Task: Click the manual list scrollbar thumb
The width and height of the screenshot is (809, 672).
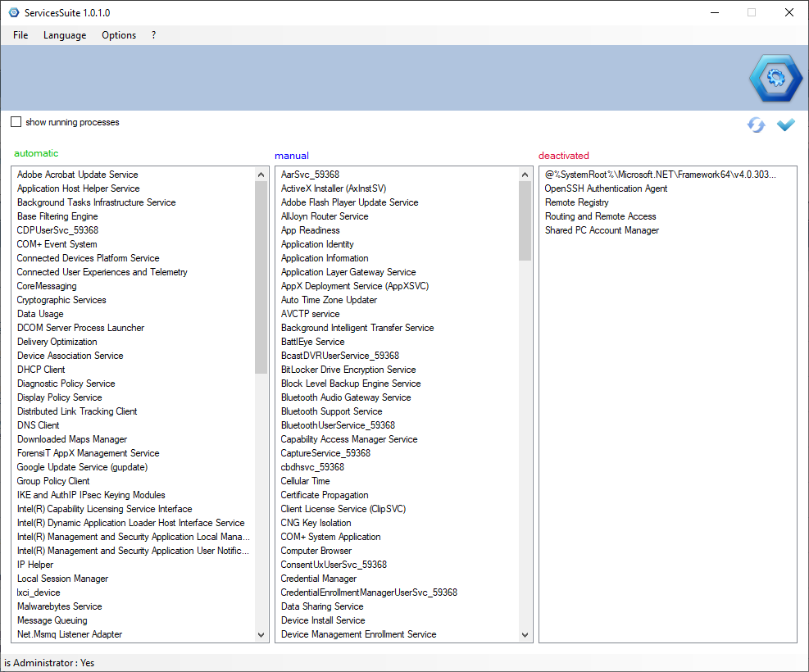Action: coord(525,221)
